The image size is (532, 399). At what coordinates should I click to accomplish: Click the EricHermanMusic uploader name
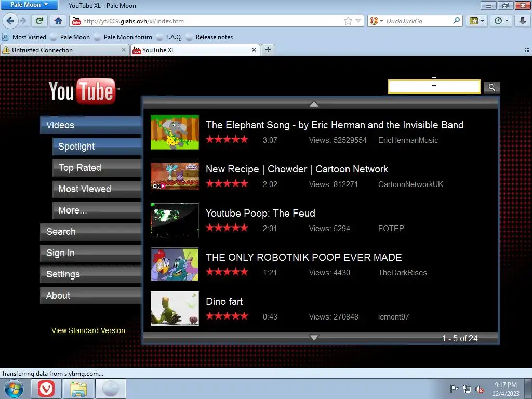point(408,140)
